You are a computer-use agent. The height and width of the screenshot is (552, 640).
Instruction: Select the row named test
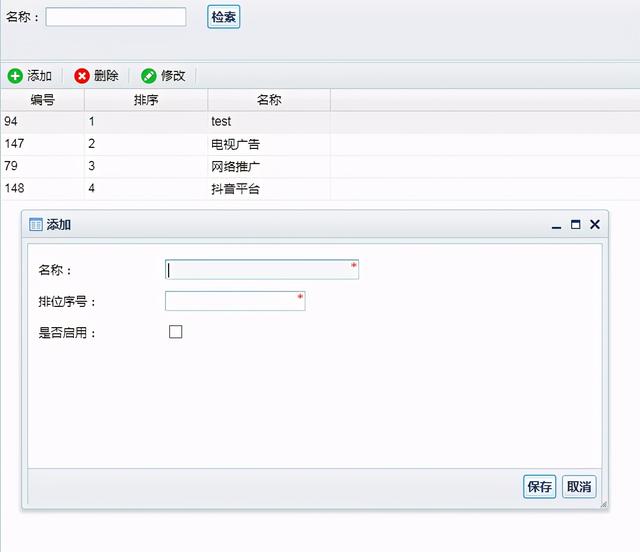pyautogui.click(x=320, y=122)
